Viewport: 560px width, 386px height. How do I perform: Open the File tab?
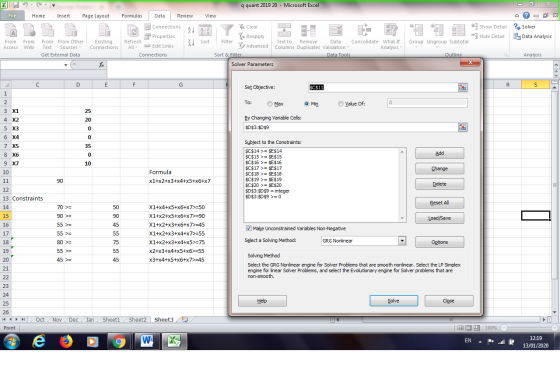(12, 16)
